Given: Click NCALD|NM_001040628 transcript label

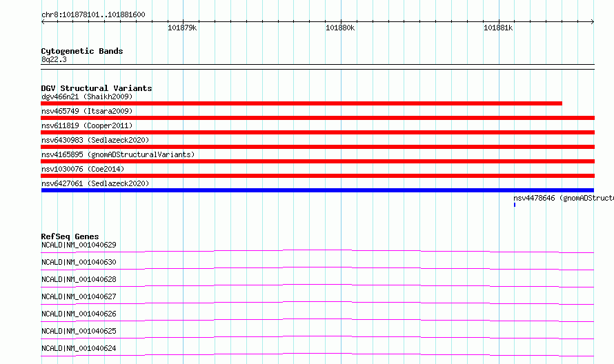Looking at the screenshot, I should point(79,279).
